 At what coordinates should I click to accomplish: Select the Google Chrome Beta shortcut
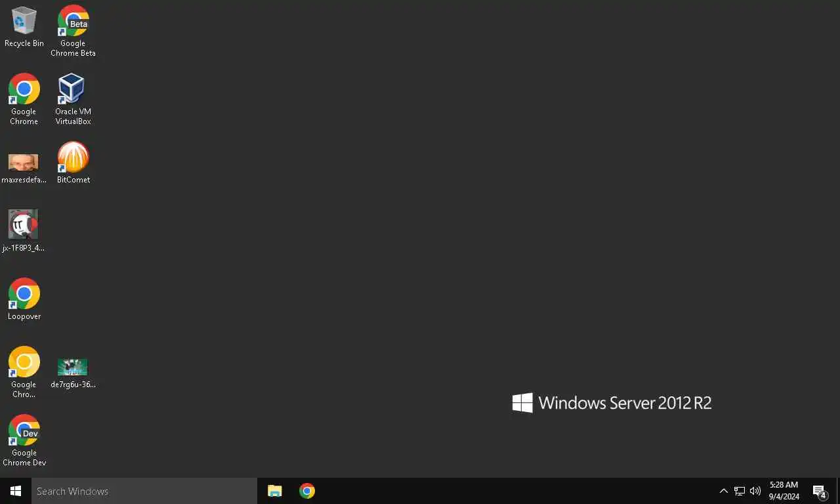tap(73, 31)
